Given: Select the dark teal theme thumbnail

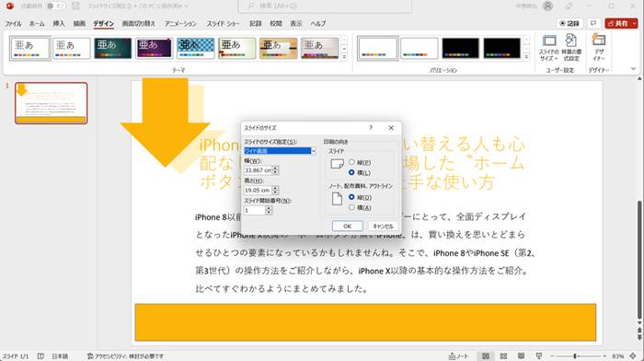Looking at the screenshot, I should coord(113,48).
